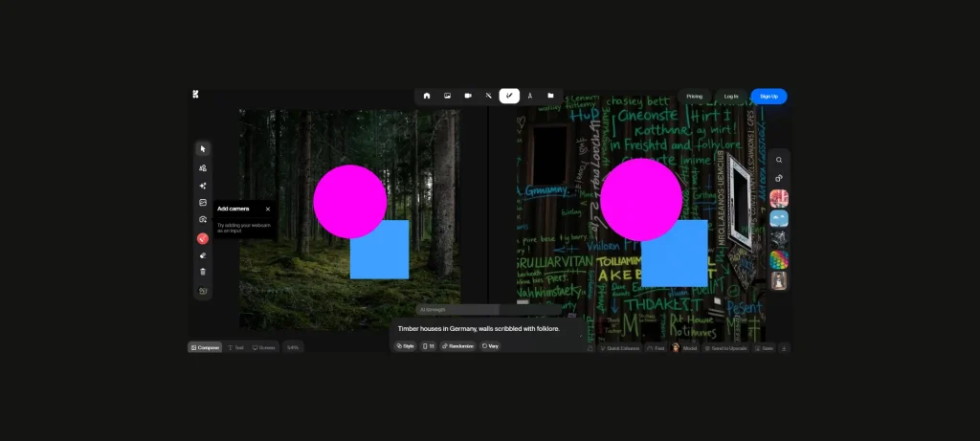Viewport: 980px width, 441px height.
Task: Switch to the Screen tab
Action: pos(263,347)
